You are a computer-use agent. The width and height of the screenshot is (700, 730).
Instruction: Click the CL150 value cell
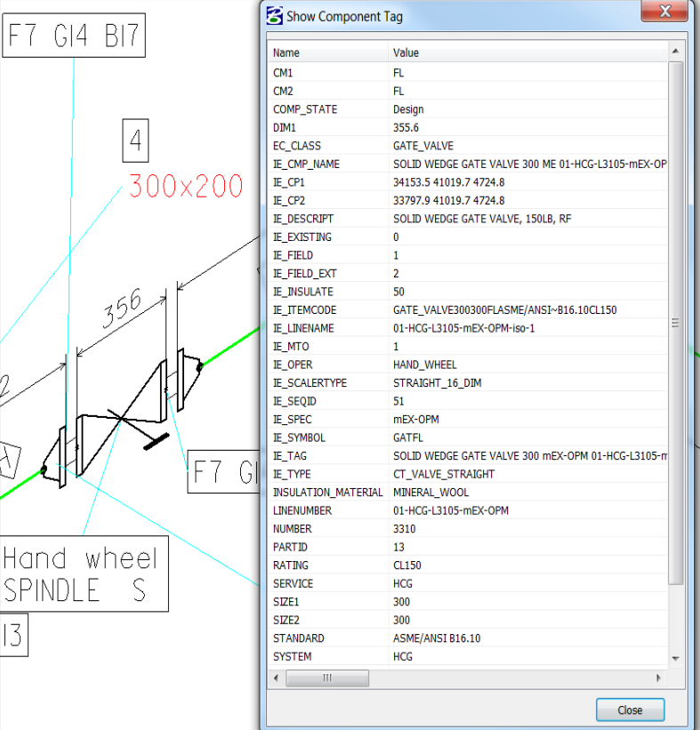pyautogui.click(x=407, y=566)
